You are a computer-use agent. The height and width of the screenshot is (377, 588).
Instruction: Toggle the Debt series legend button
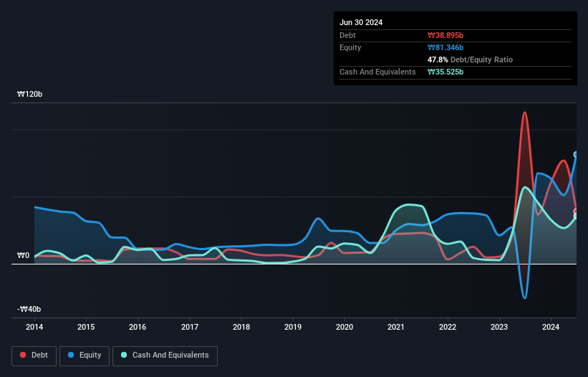tap(34, 355)
